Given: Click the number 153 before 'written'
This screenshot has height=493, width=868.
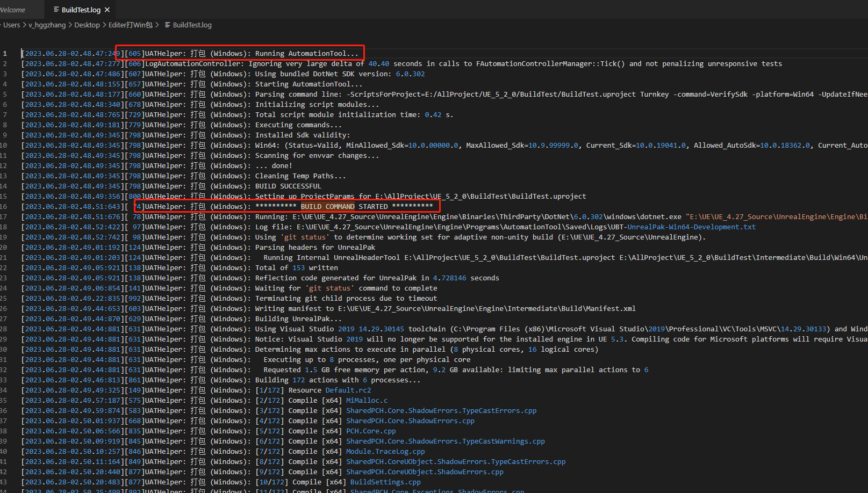Looking at the screenshot, I should coord(298,268).
